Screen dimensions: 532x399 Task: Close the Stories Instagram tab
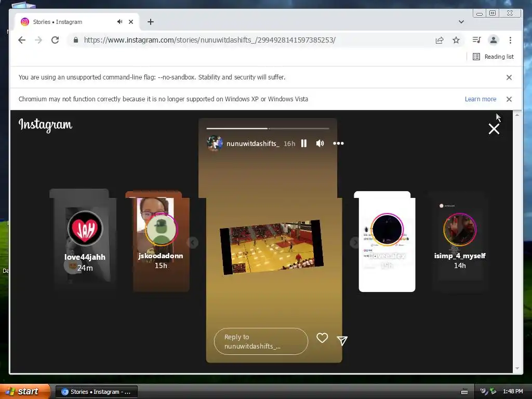coord(131,22)
